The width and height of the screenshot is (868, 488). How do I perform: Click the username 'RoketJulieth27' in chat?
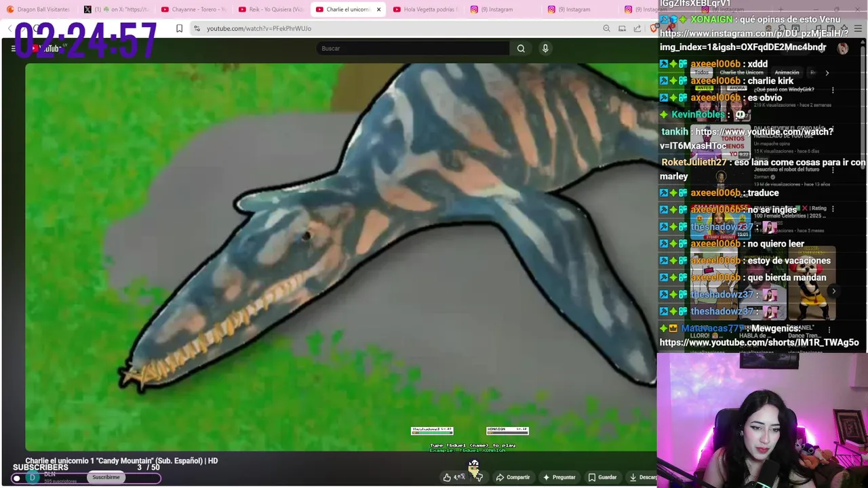point(694,162)
